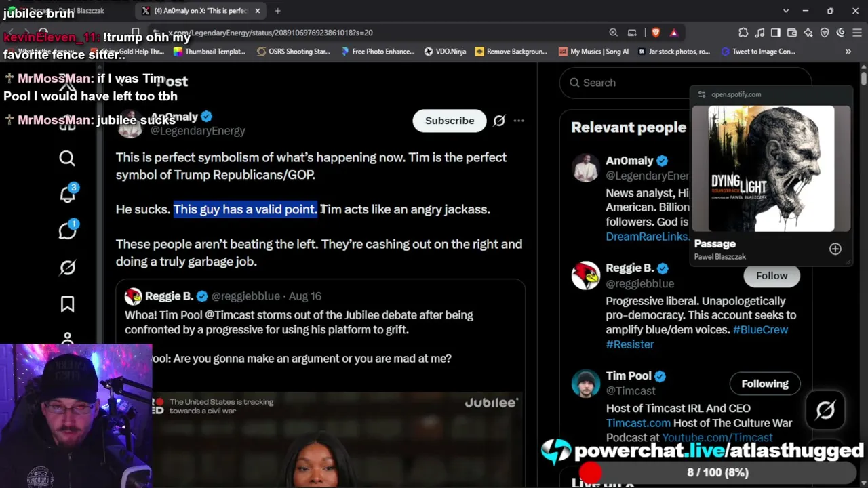Click the @LegendaryEnergy handle under post author
Viewport: 868px width, 488px height.
pos(198,131)
